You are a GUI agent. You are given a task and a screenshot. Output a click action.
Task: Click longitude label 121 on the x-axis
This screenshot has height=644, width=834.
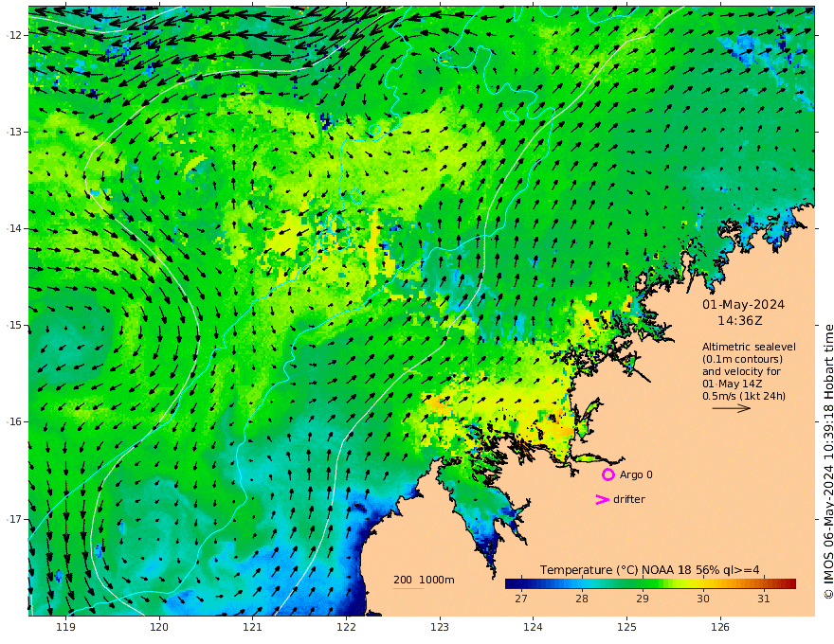(x=253, y=627)
